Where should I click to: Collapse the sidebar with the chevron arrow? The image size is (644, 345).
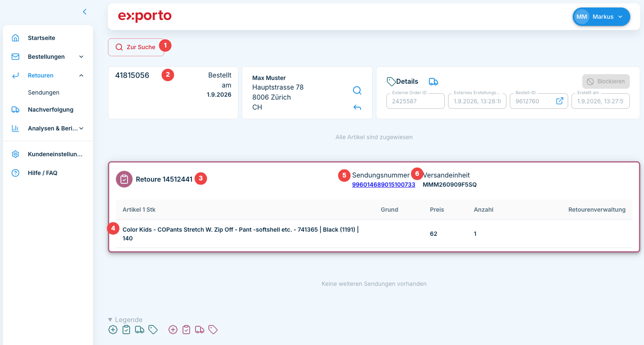click(85, 12)
